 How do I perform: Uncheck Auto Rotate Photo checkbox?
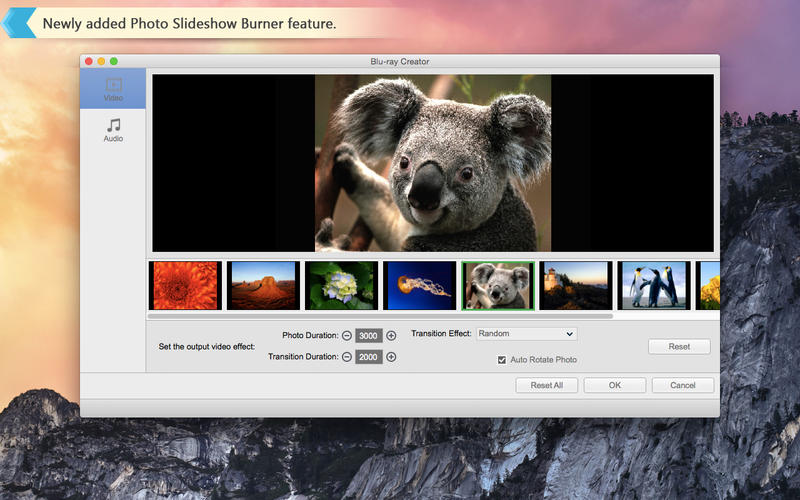click(502, 360)
